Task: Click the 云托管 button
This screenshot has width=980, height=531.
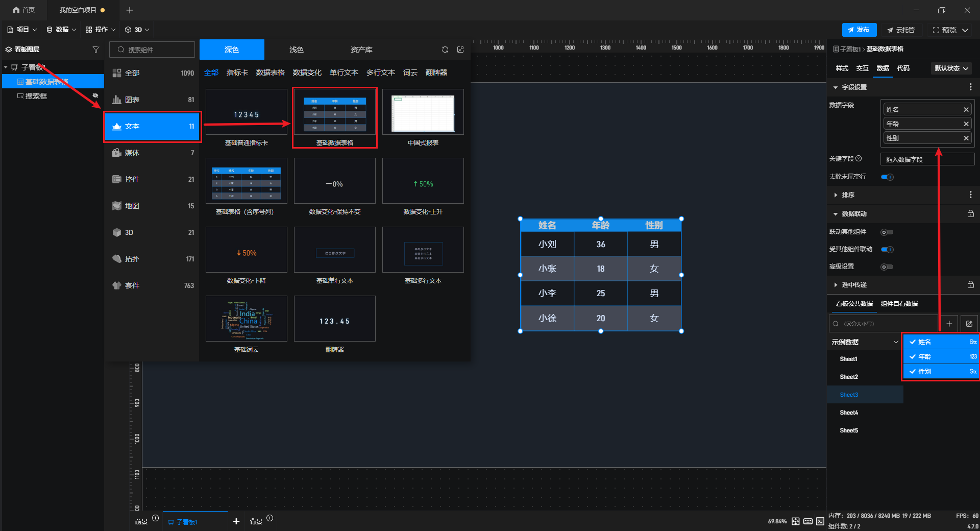Action: pos(901,30)
